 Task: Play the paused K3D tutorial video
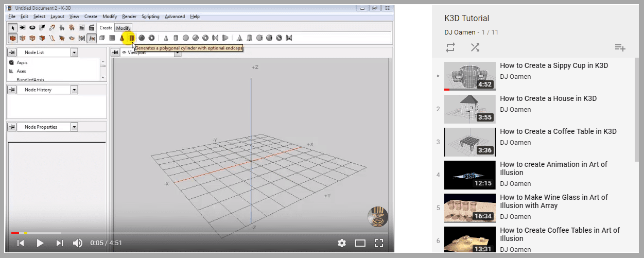(40, 243)
